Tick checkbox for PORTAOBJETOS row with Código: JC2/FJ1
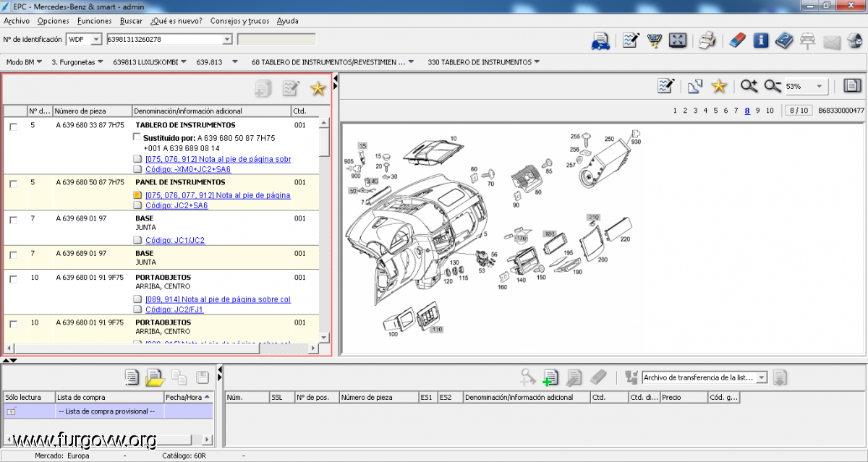Screen dimensions: 868x462 (x=13, y=278)
